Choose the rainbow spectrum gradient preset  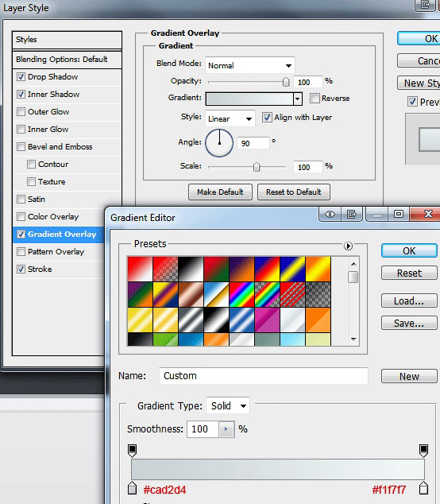click(x=241, y=294)
